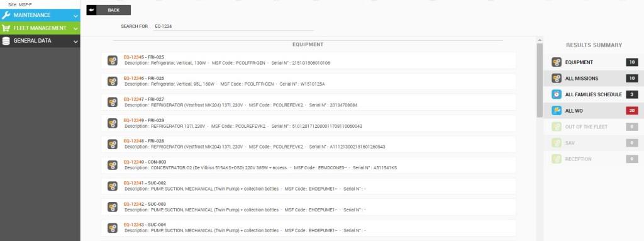Filter results by All Families Schedule
644x241 pixels.
tap(594, 94)
